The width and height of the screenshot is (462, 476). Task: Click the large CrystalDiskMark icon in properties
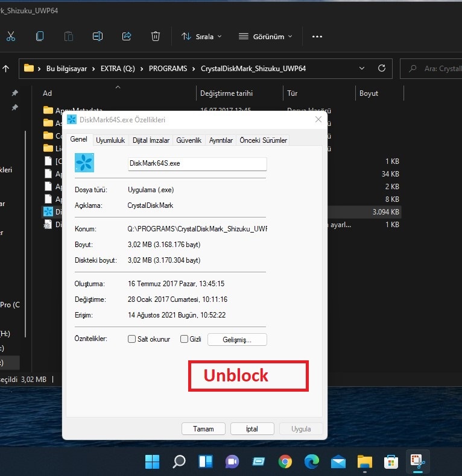click(x=84, y=163)
